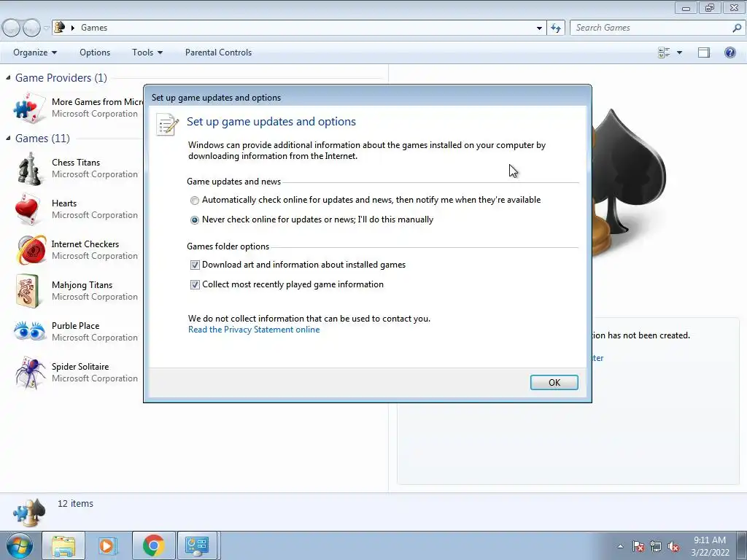Open the Windows Start button

[x=20, y=545]
